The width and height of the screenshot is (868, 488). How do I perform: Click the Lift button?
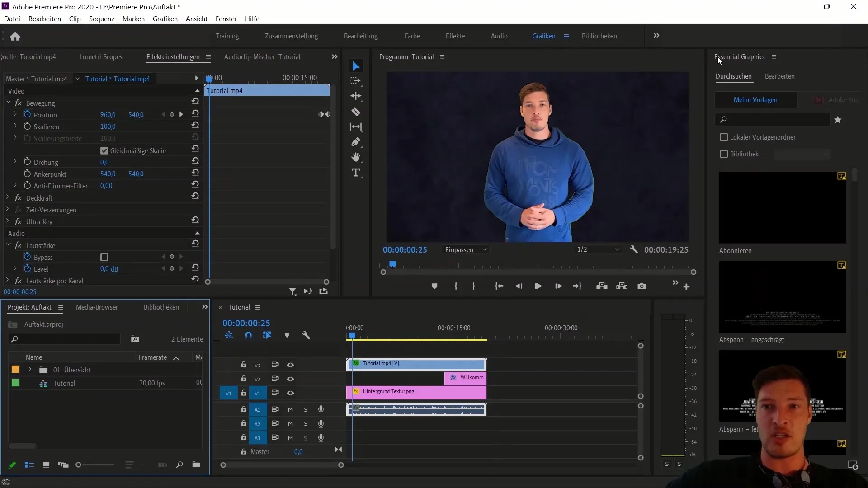pos(602,286)
